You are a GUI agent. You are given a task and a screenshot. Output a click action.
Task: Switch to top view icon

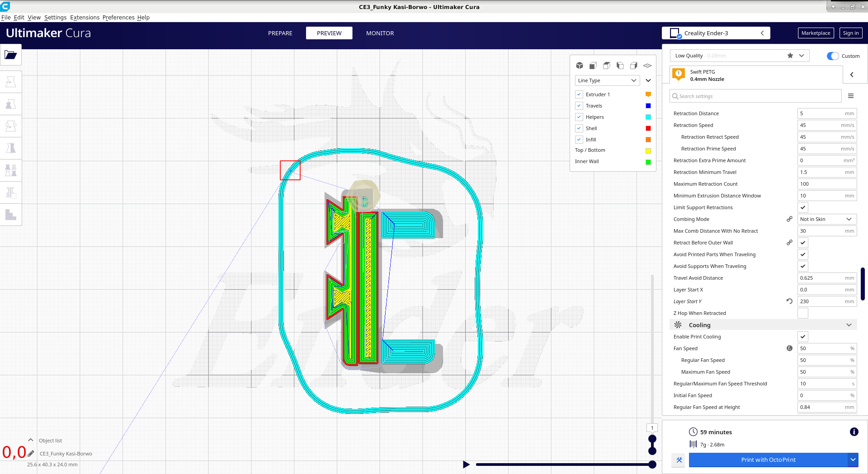pyautogui.click(x=607, y=66)
